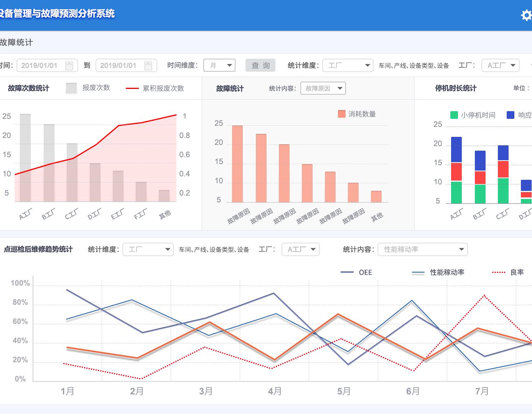Image resolution: width=532 pixels, height=414 pixels.
Task: Open the end date calendar icon
Action: [x=148, y=66]
